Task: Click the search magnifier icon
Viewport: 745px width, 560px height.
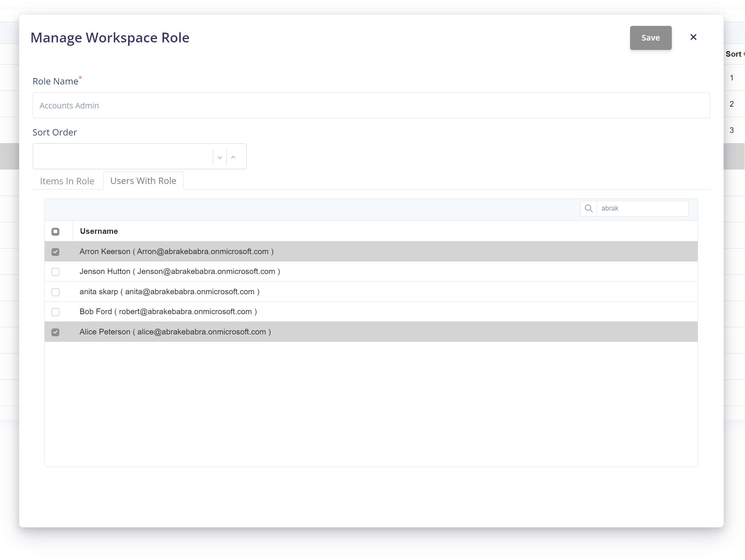Action: point(588,208)
